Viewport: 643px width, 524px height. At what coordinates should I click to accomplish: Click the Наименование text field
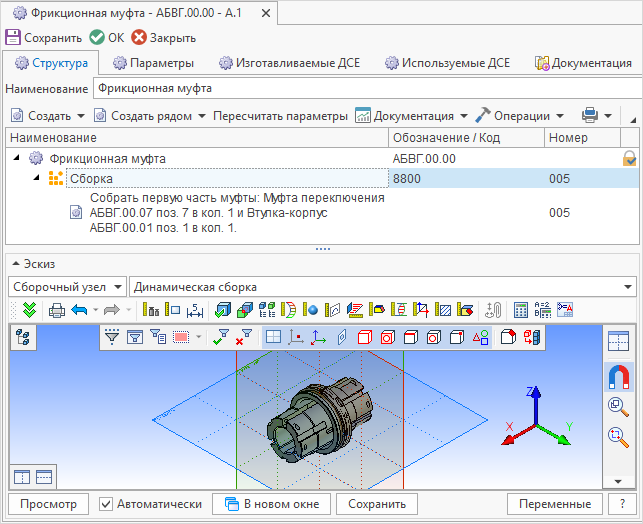click(368, 88)
